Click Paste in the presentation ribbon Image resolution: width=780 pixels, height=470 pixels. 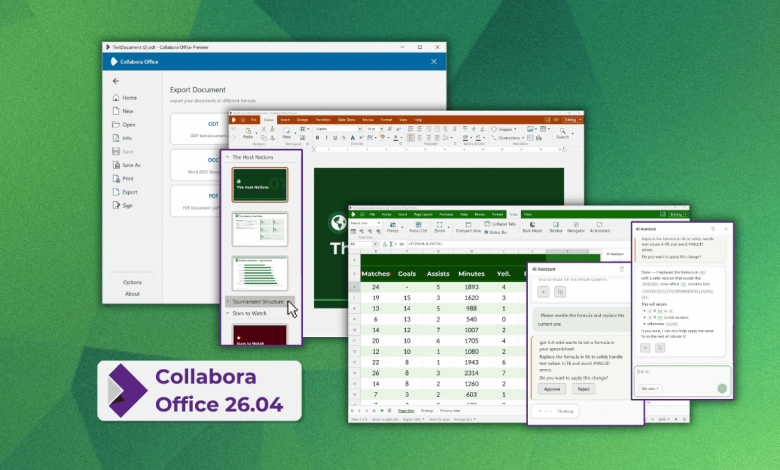[x=248, y=133]
